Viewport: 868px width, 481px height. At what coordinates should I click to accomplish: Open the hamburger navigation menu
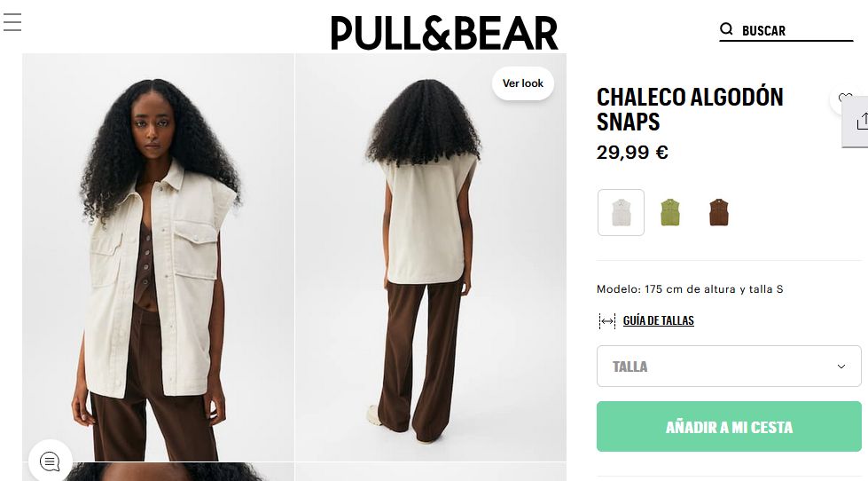(12, 22)
